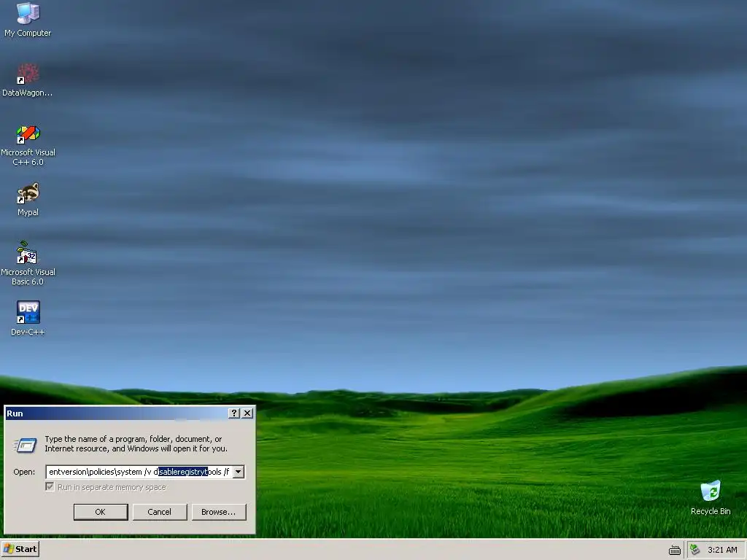747x560 pixels.
Task: Click the 3:21 AM taskbar clock
Action: pyautogui.click(x=722, y=550)
